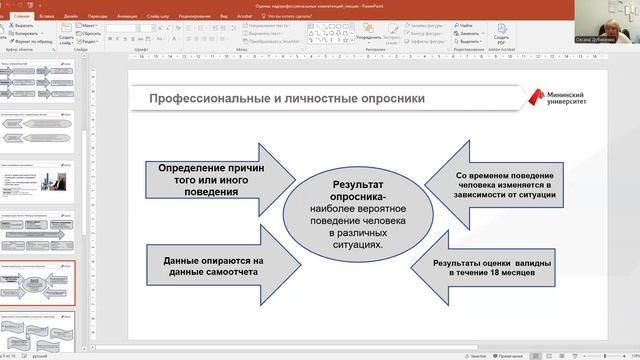The height and width of the screenshot is (360, 640).
Task: Select the Format Painter (Формат по образцу) tool
Action: tap(31, 41)
